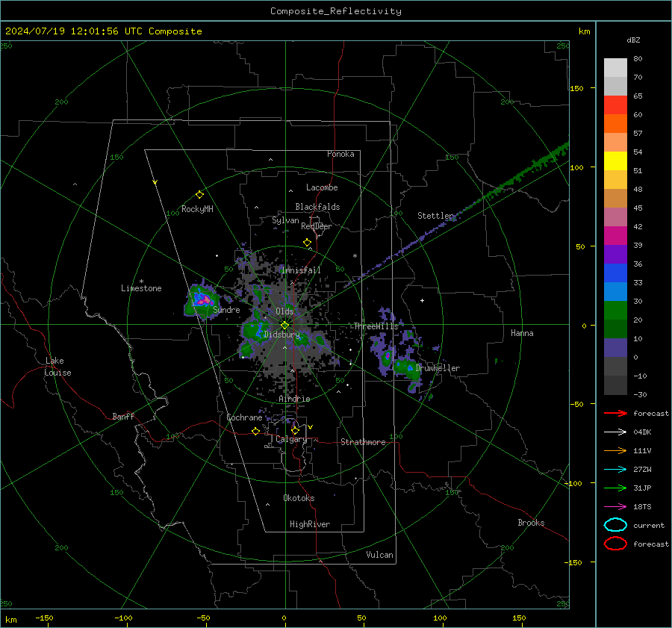The image size is (672, 628).
Task: Click the HighRiver city label
Action: [310, 524]
